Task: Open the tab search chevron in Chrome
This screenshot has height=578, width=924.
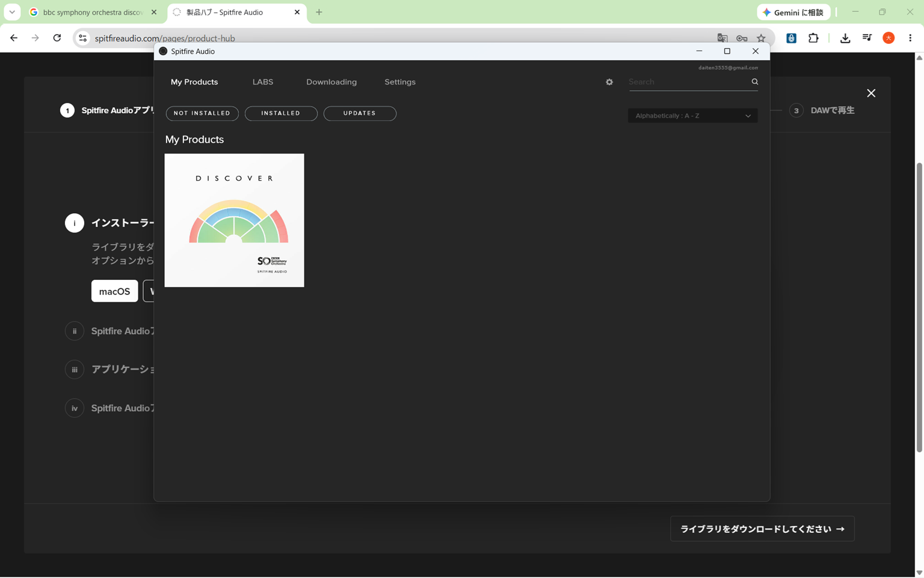Action: (x=12, y=12)
